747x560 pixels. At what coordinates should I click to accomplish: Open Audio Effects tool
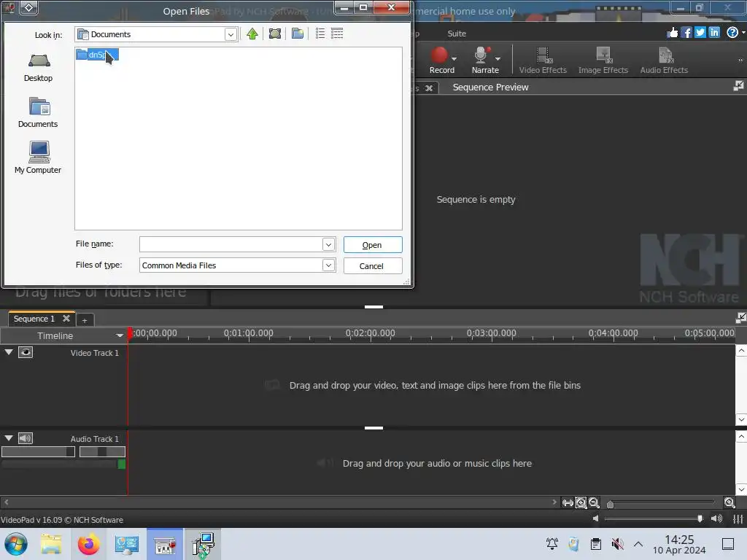pyautogui.click(x=664, y=61)
